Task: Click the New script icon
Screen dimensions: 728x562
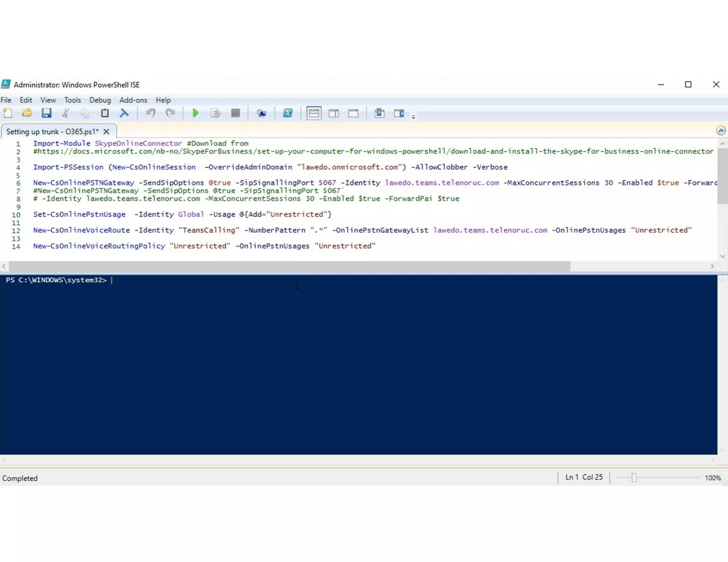Action: click(8, 113)
